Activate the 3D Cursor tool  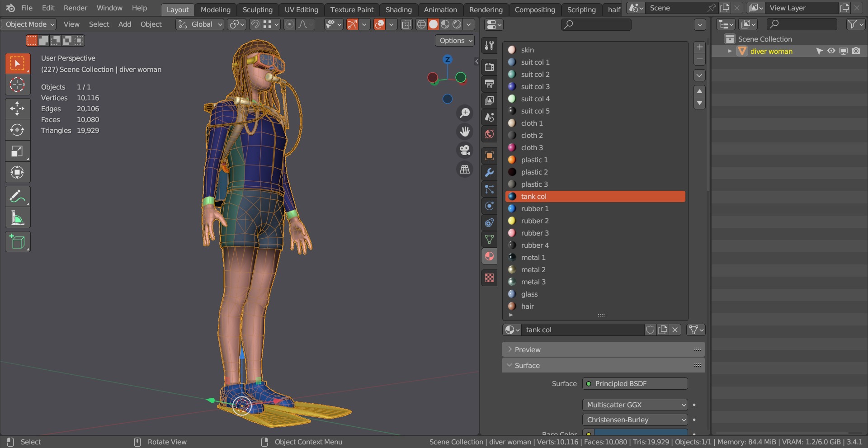(18, 85)
